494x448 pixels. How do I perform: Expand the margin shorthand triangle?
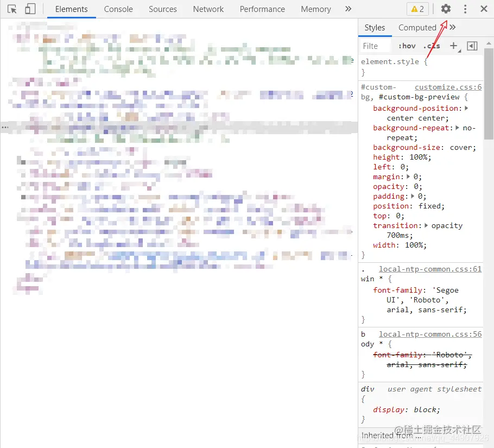tap(408, 176)
